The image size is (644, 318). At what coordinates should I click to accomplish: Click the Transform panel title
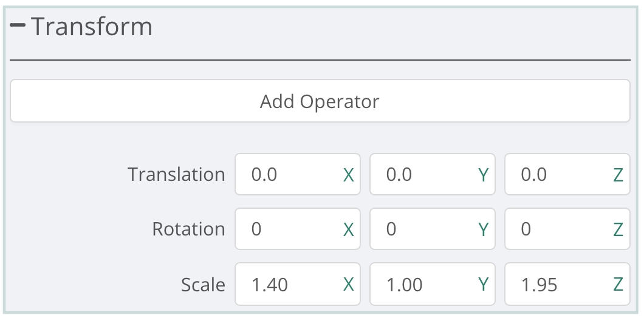pos(91,27)
